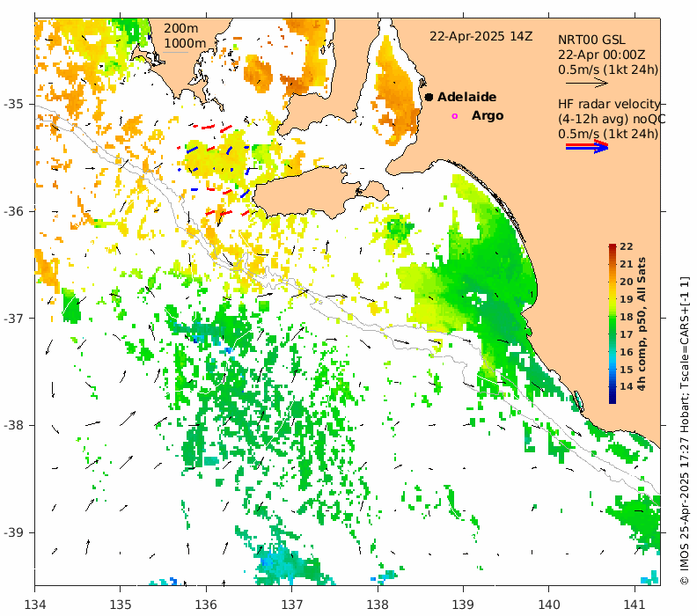
Task: Click the NRT00 GSL label
Action: tap(591, 40)
